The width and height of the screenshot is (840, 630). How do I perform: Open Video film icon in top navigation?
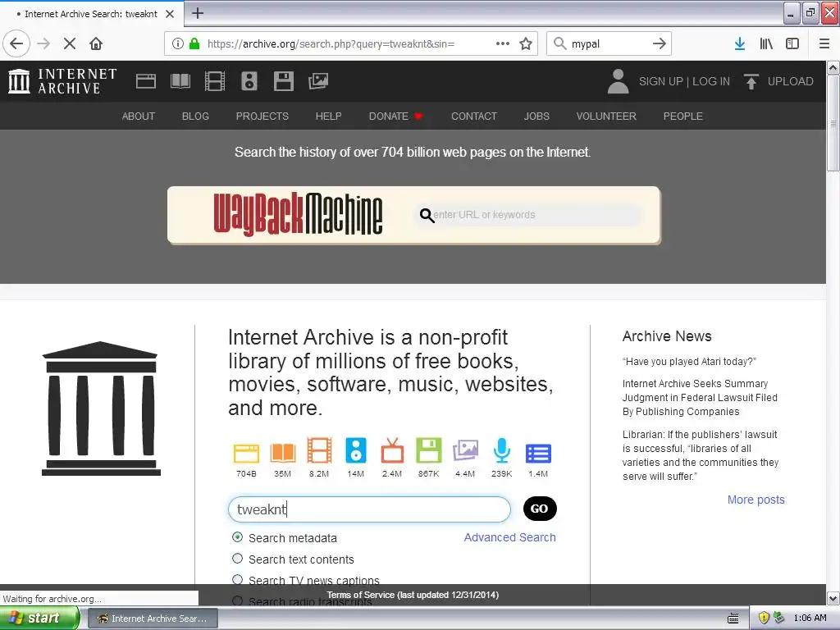pos(215,81)
